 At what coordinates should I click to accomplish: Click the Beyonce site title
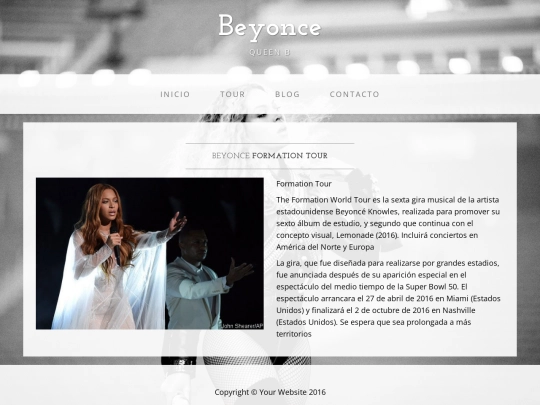[270, 27]
